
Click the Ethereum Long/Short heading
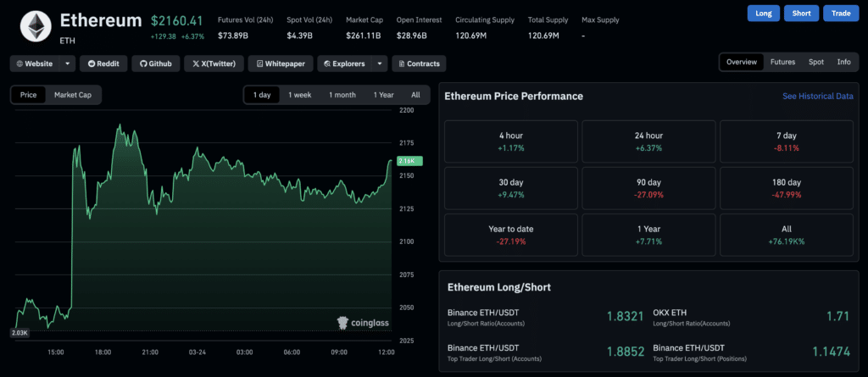(498, 287)
